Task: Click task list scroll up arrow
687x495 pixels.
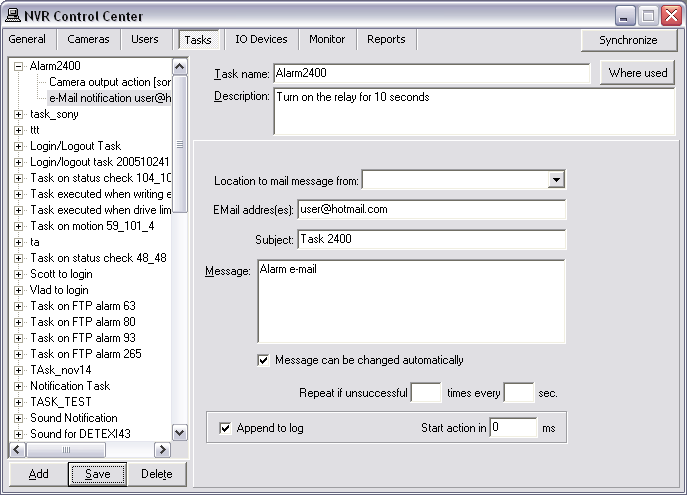Action: coord(180,67)
